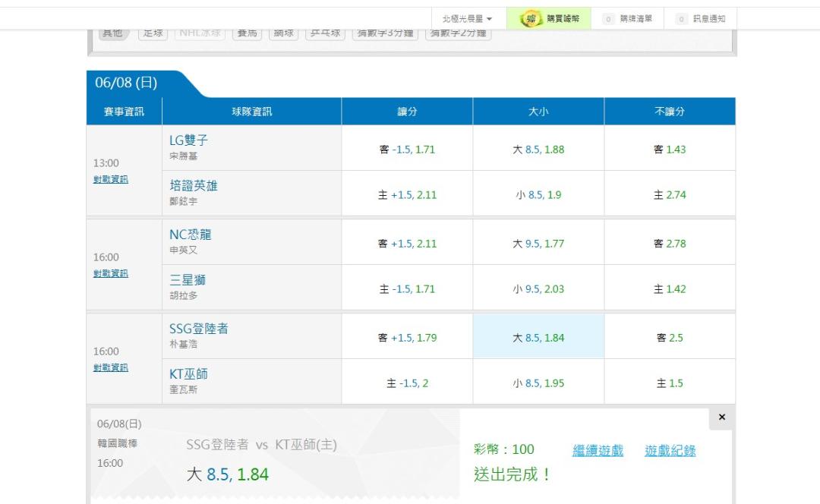Pick over 大 8.5, 1.88
The height and width of the screenshot is (504, 820).
pos(538,150)
